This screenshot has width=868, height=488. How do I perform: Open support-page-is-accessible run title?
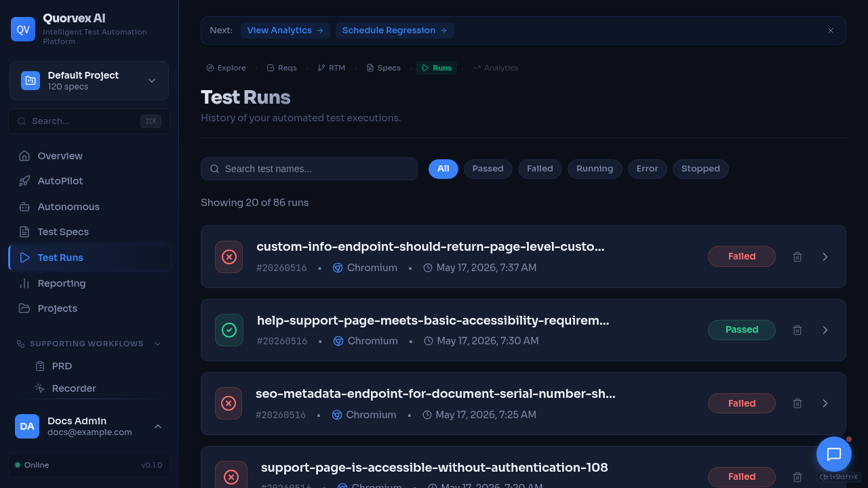tap(434, 468)
